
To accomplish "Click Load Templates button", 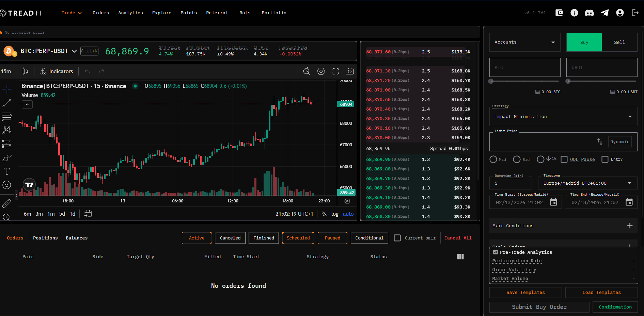I will (602, 293).
